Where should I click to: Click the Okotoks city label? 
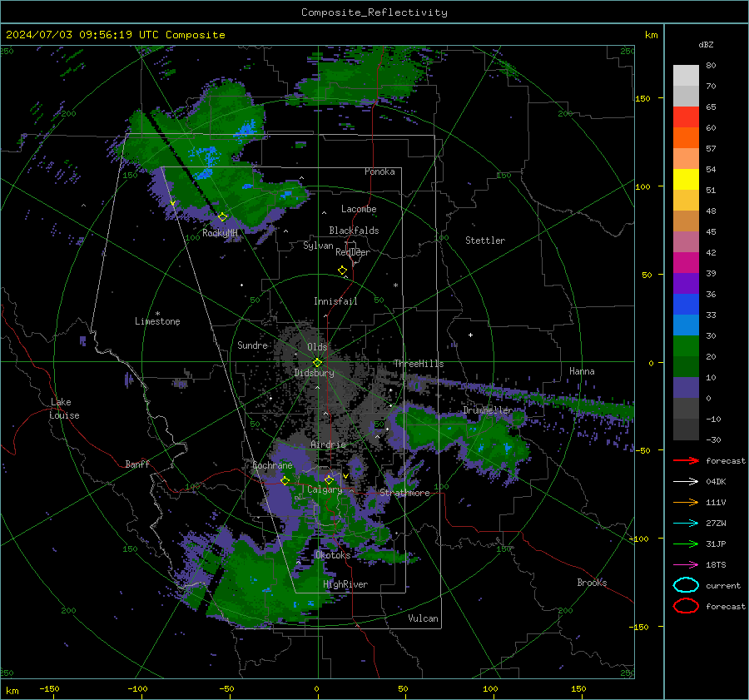click(x=332, y=555)
